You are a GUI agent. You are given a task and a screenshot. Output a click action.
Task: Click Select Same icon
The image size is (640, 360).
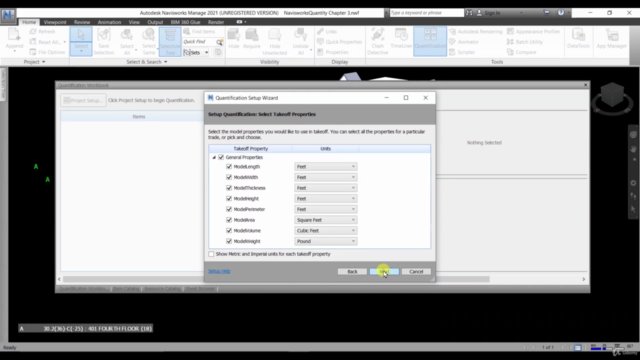pyautogui.click(x=149, y=41)
